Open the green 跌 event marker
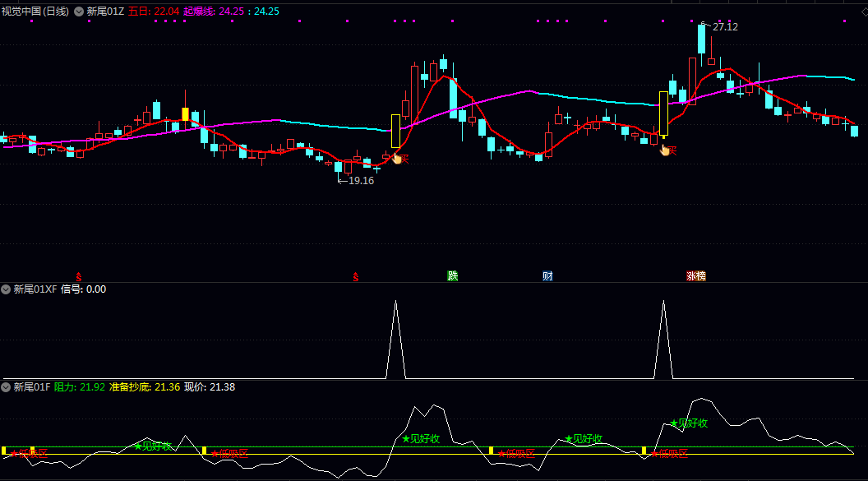 tap(452, 276)
